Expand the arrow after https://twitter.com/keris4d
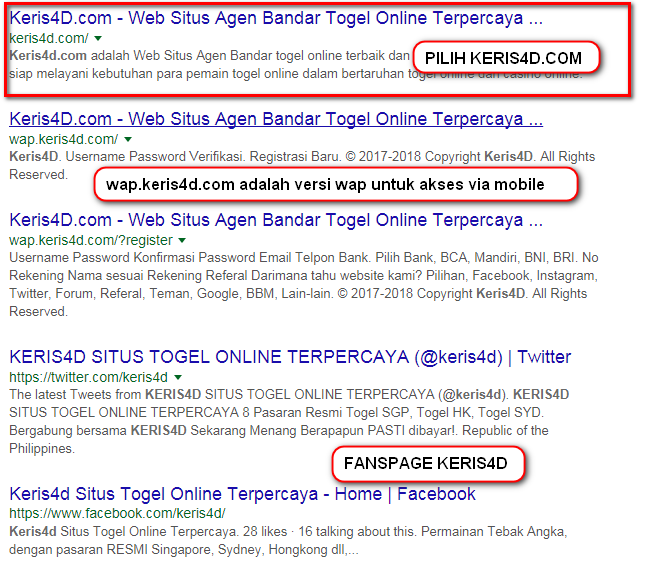 [178, 377]
